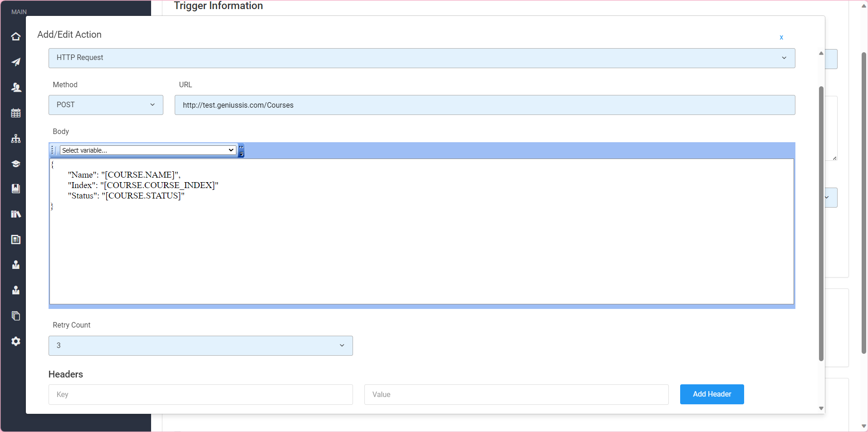The height and width of the screenshot is (432, 868).
Task: Click the Add Header button
Action: click(711, 394)
